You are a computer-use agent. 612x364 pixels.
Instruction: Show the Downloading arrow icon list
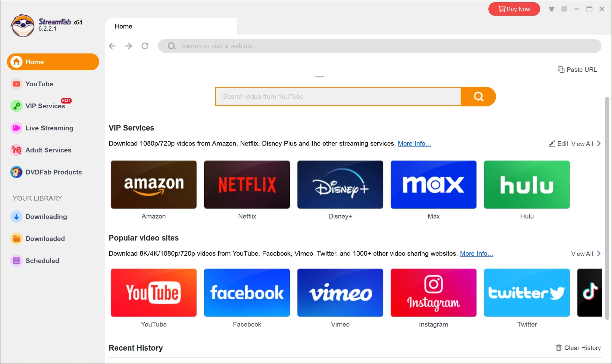pyautogui.click(x=16, y=217)
